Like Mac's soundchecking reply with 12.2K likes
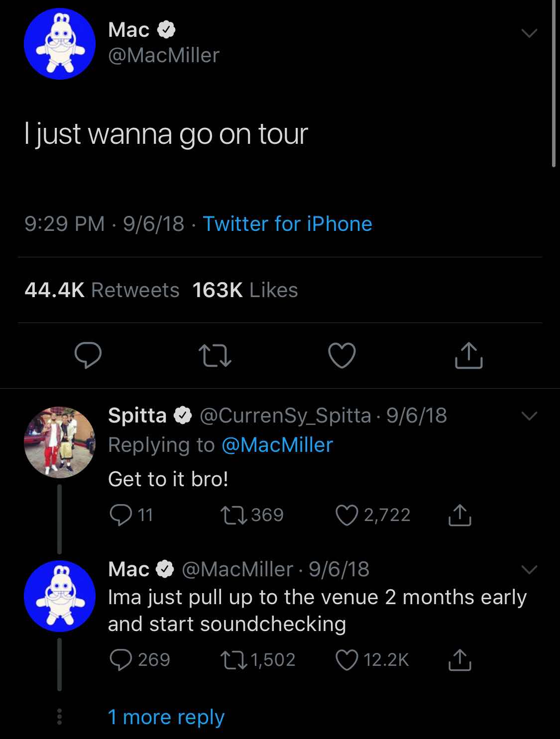This screenshot has height=739, width=560. coord(347,660)
